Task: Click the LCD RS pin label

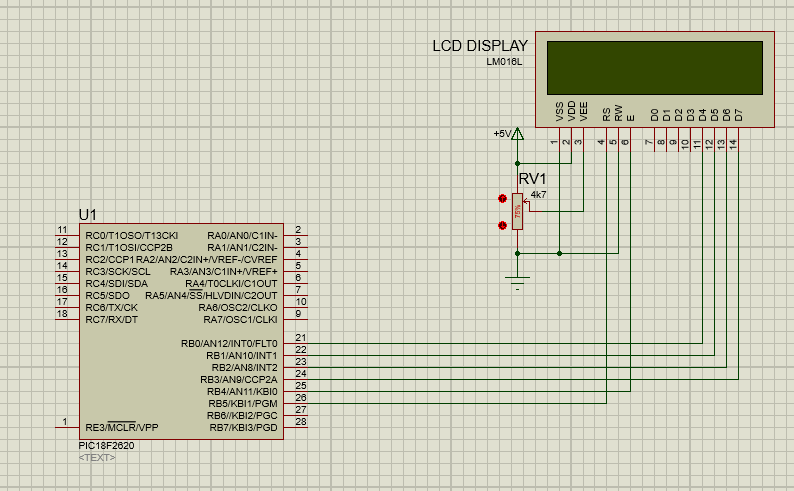Action: click(607, 115)
